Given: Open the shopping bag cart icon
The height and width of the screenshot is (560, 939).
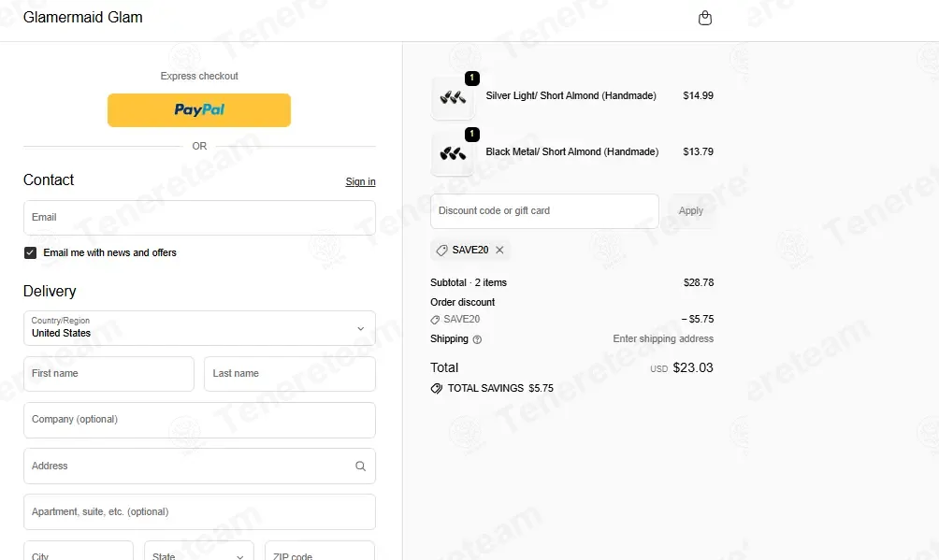Looking at the screenshot, I should coord(705,18).
